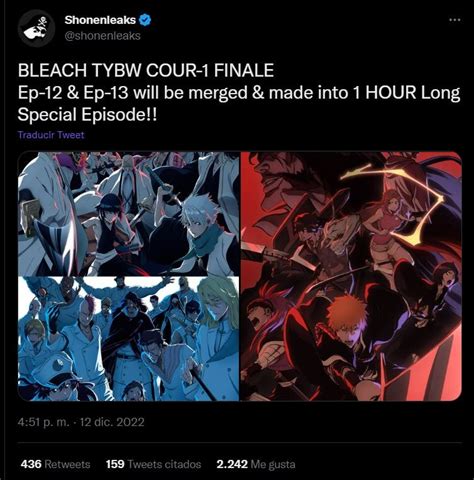The image size is (474, 480).
Task: Open the bottom-left blue-tinted group artwork
Action: click(x=128, y=339)
